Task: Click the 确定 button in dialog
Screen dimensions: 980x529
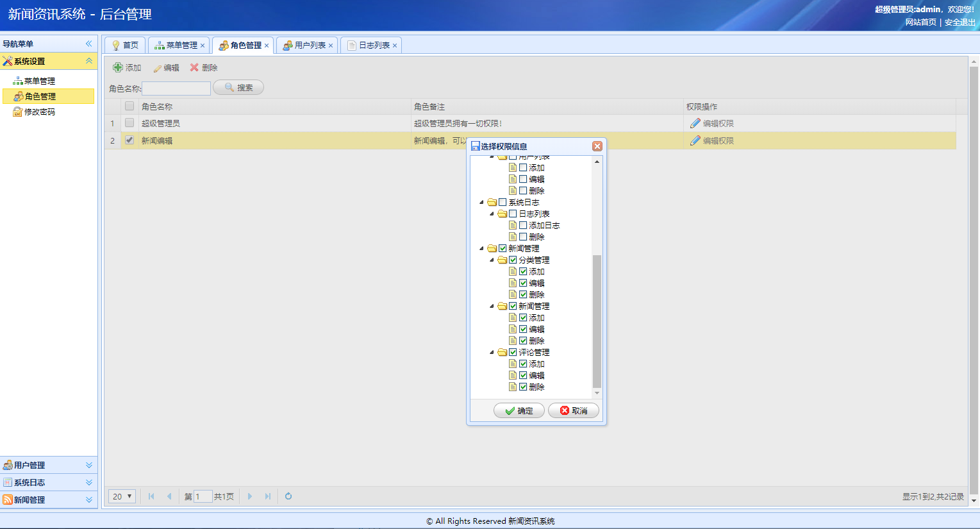Action: click(x=519, y=410)
